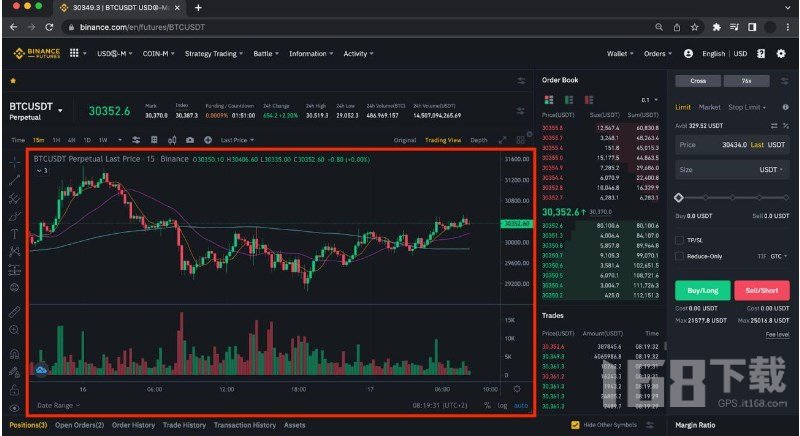This screenshot has height=436, width=800.
Task: Click the favorite star for BTCUSDT
Action: point(13,81)
